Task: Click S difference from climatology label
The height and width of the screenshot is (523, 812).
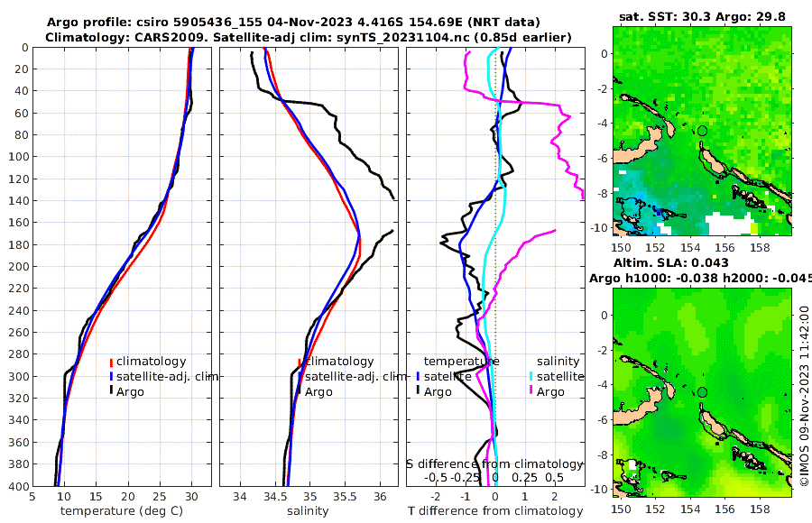Action: [x=494, y=464]
